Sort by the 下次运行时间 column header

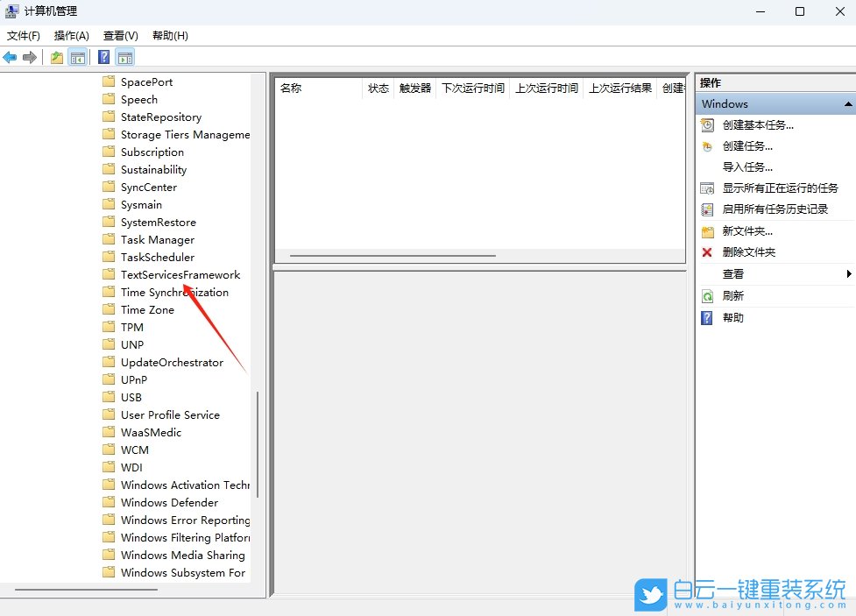[472, 89]
